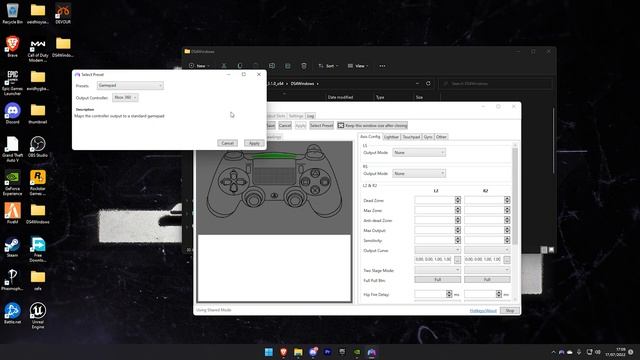640x360 pixels.
Task: Click the L2 Dead Zone stepper
Action: [x=458, y=200]
